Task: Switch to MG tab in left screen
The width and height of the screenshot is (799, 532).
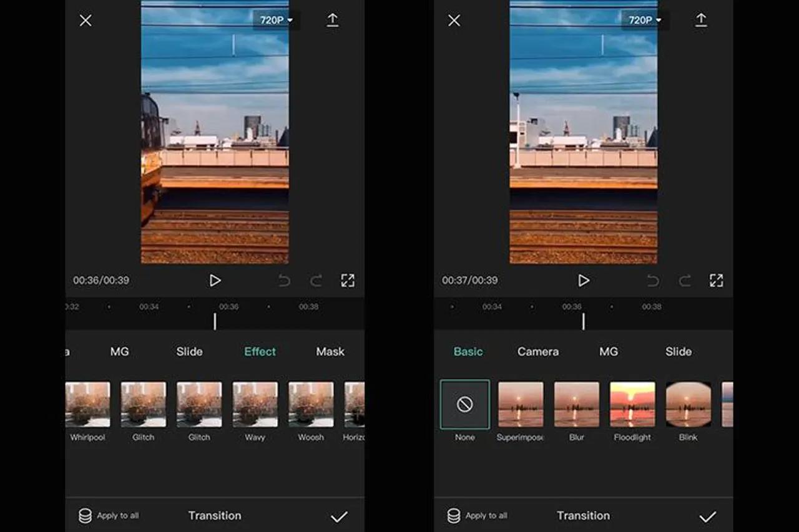Action: click(119, 352)
